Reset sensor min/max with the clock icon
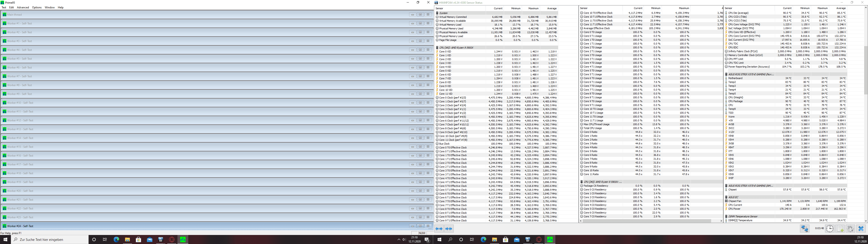Viewport: 868px width, 244px height. [830, 229]
